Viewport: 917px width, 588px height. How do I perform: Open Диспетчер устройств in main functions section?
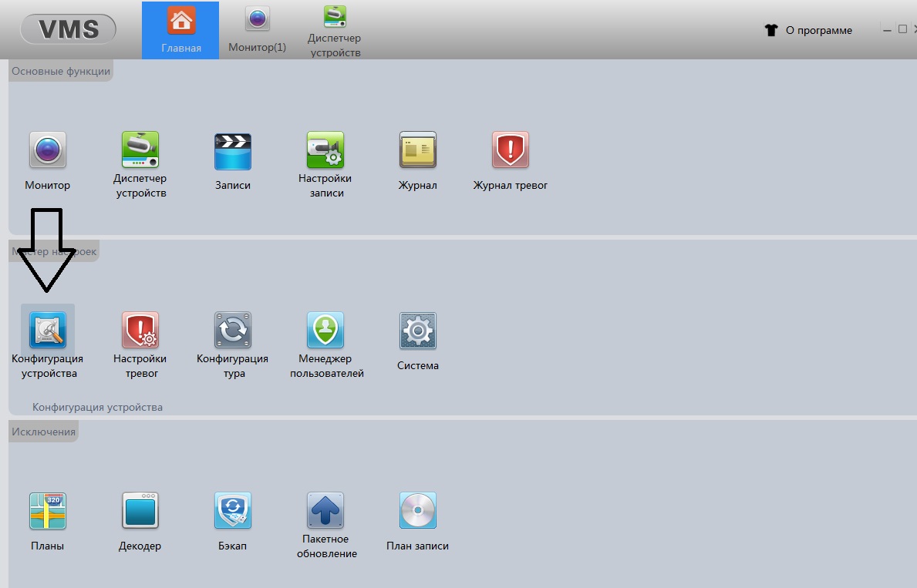pyautogui.click(x=140, y=150)
